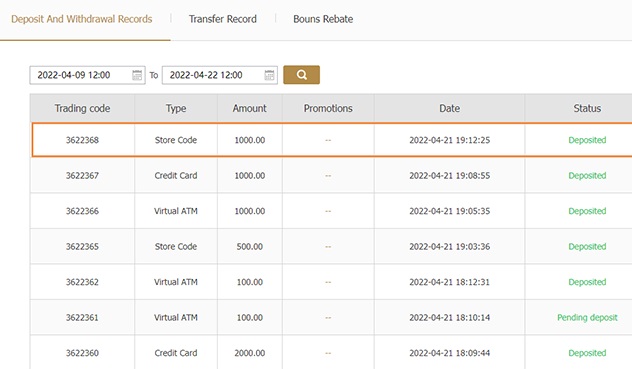The image size is (632, 369).
Task: Click Virtual ATM type in row 3622361
Action: (176, 317)
